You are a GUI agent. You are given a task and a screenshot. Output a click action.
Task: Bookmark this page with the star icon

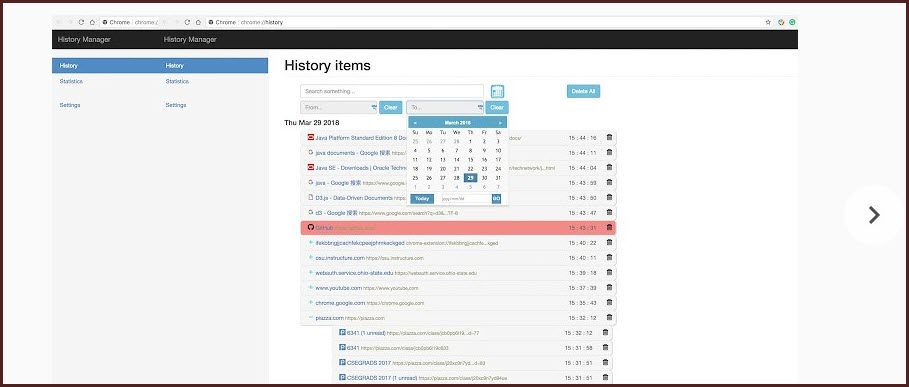coord(768,22)
